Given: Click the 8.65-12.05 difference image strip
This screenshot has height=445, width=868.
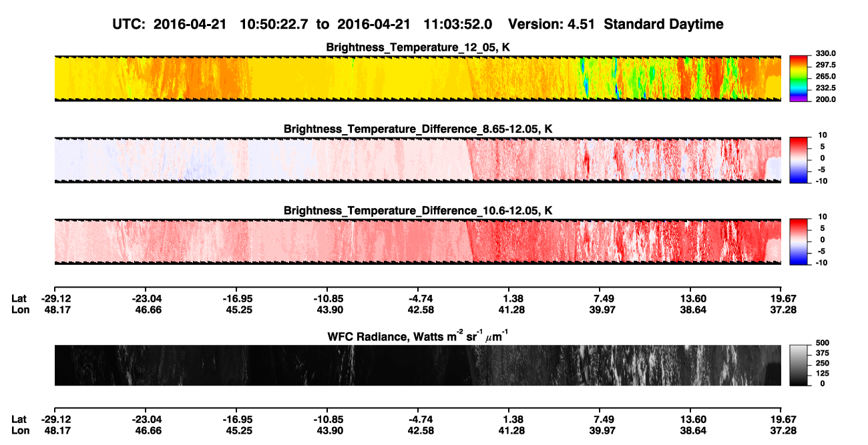Looking at the screenshot, I should coord(417,159).
